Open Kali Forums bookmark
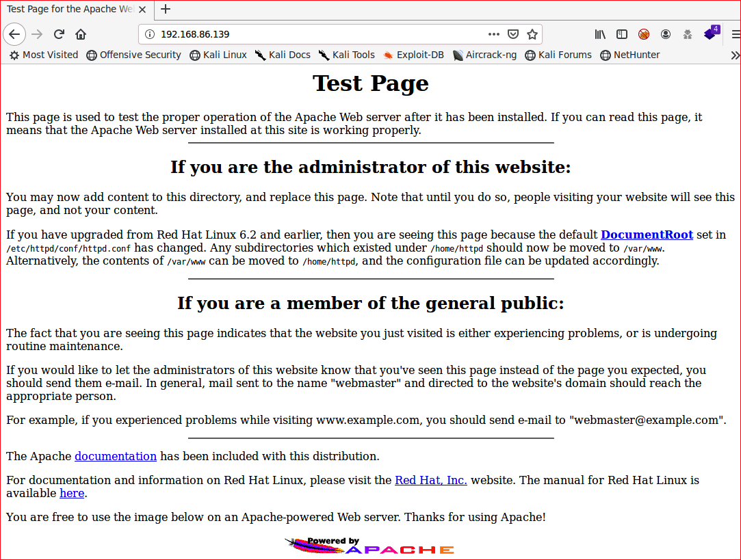Screen dimensions: 741x560 coord(558,55)
